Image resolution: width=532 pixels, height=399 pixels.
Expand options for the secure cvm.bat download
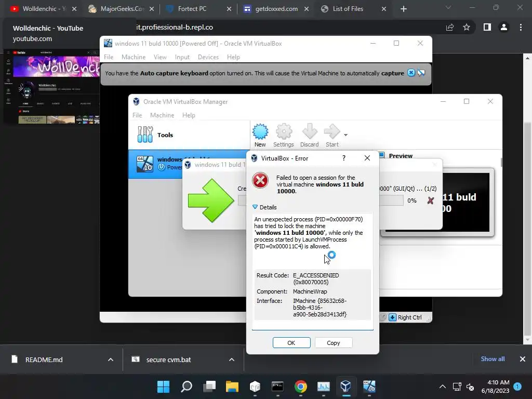(232, 360)
